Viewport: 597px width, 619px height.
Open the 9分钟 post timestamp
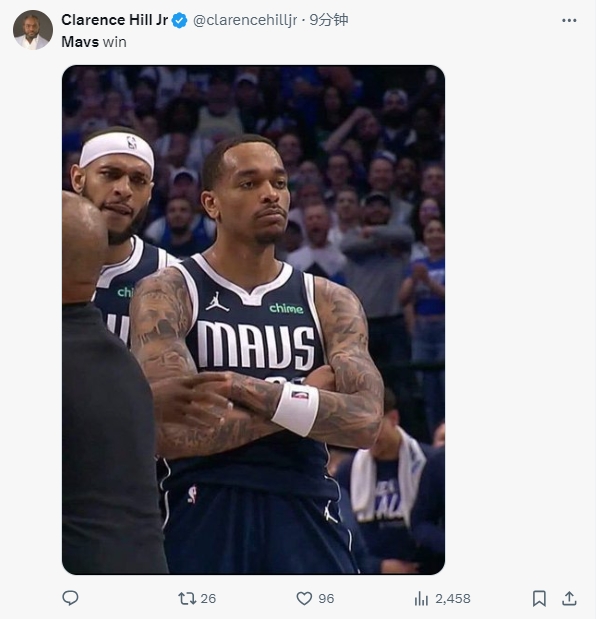(x=329, y=20)
